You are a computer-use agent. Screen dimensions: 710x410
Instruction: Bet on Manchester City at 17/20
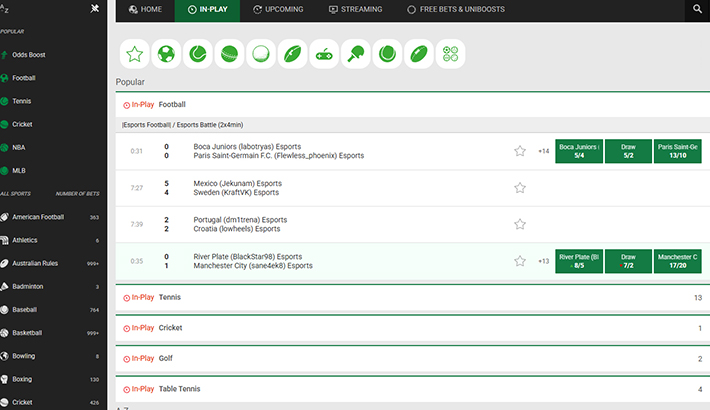677,261
